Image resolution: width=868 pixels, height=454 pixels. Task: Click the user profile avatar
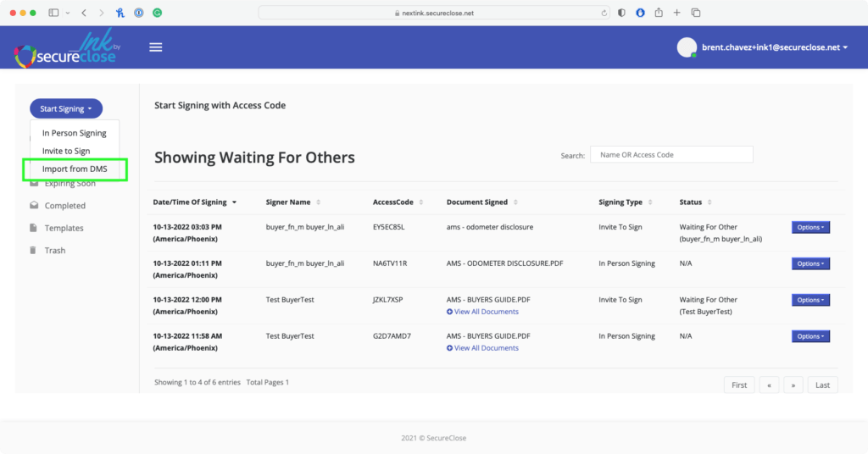pyautogui.click(x=687, y=47)
